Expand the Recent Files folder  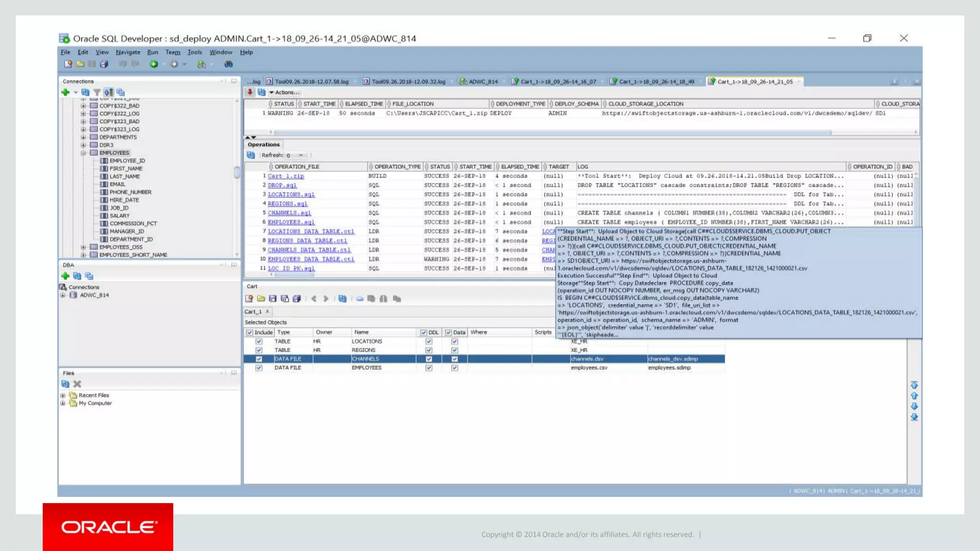point(63,396)
